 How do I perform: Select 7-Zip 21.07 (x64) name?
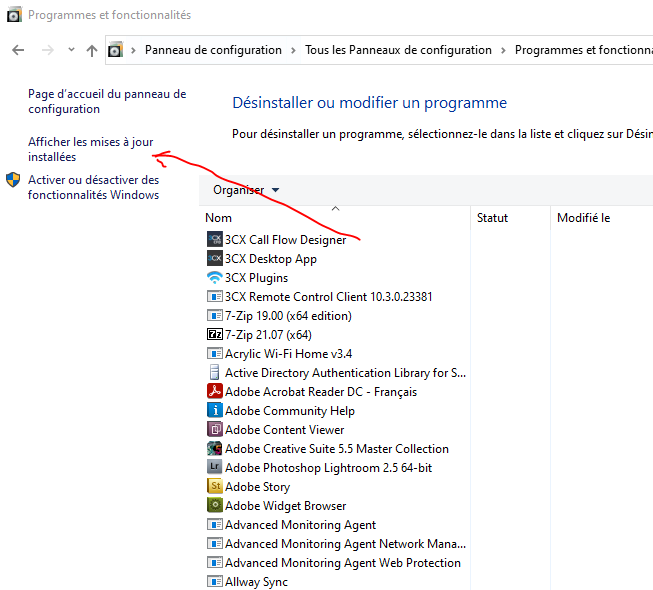[268, 335]
